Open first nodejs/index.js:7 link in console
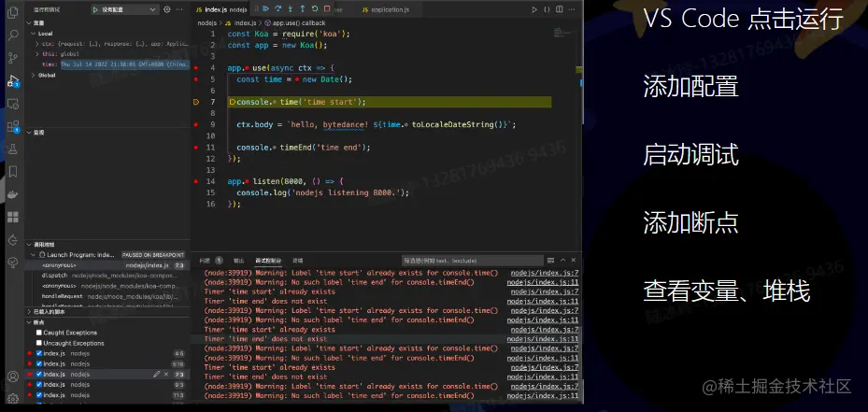 (545, 273)
